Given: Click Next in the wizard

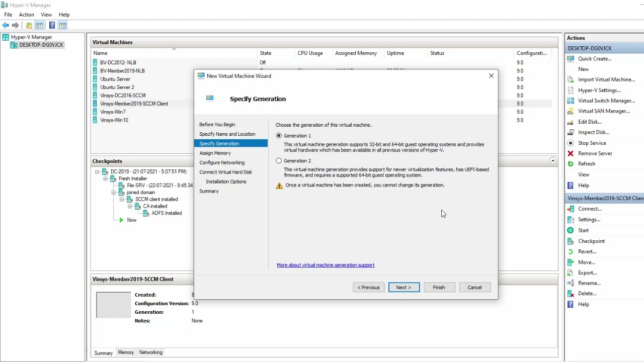Looking at the screenshot, I should [x=404, y=288].
